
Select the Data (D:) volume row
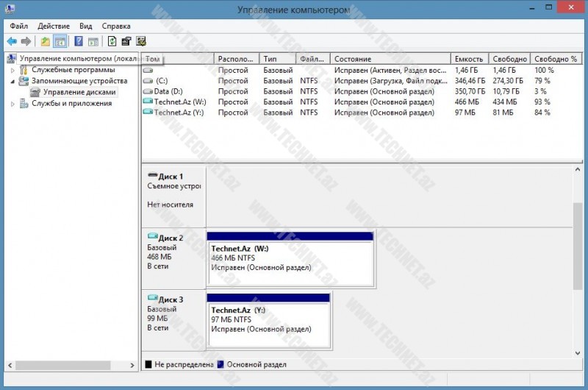pos(361,91)
